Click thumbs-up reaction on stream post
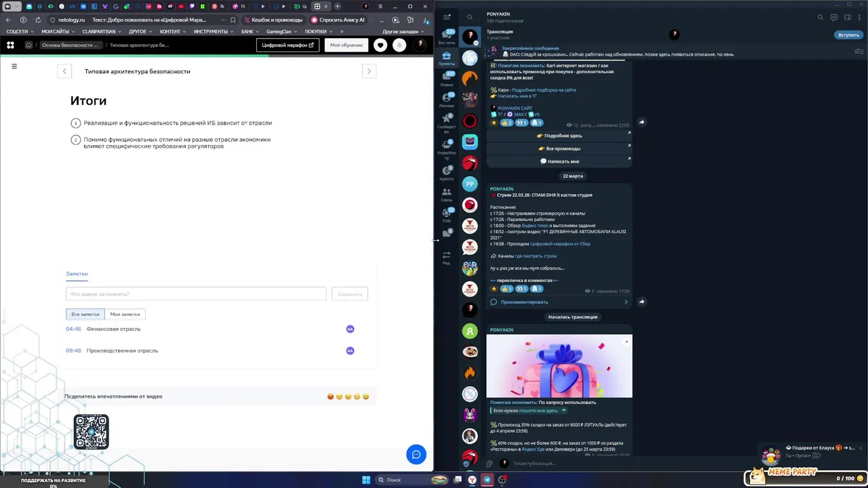868x488 pixels. tap(505, 289)
